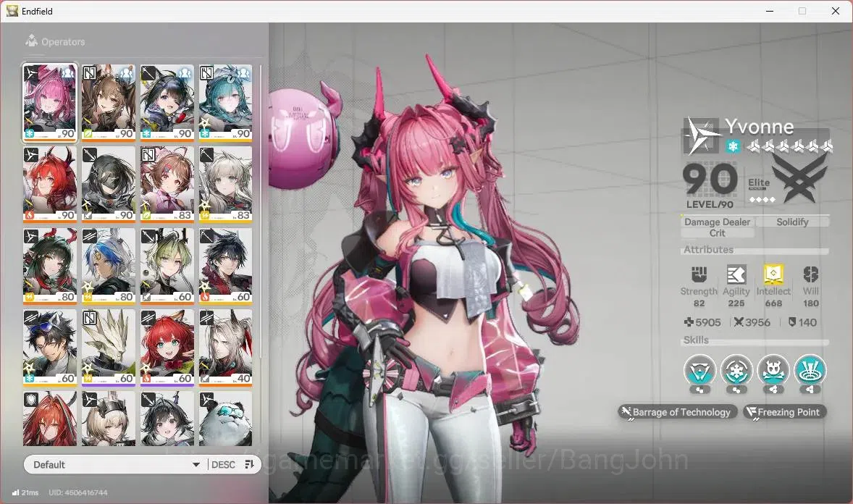The width and height of the screenshot is (853, 504).
Task: Click the large Elite rank crossed-wings emblem
Action: coord(799,177)
